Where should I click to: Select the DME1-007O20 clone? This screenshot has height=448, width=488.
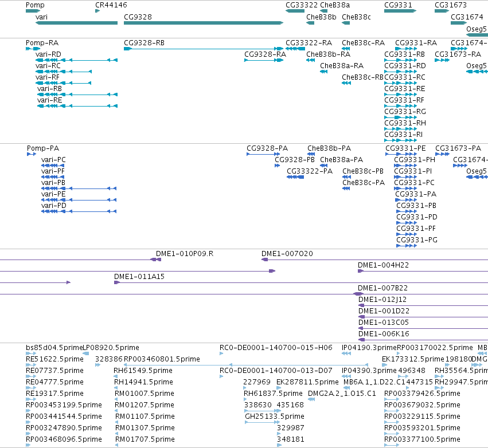[x=374, y=260]
